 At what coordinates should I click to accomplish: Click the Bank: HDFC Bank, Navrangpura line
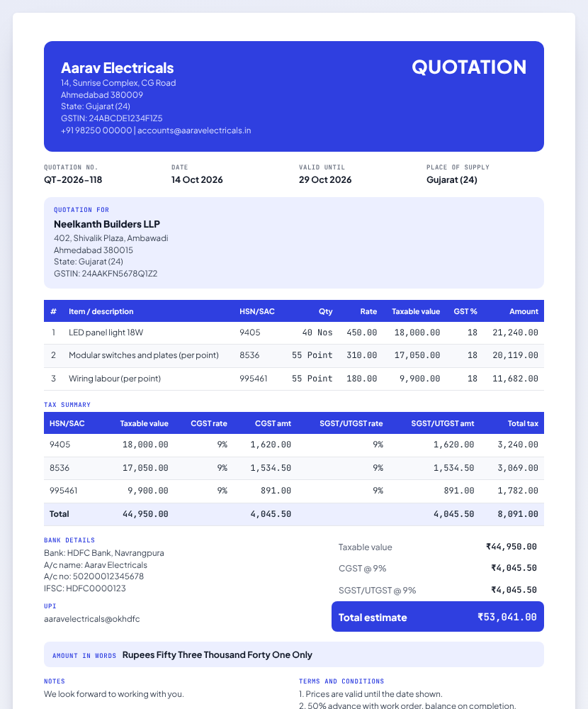coord(104,553)
